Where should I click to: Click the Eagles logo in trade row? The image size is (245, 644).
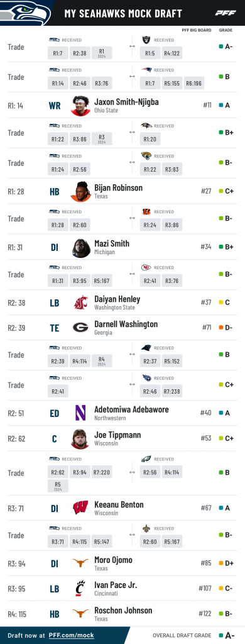click(x=146, y=458)
